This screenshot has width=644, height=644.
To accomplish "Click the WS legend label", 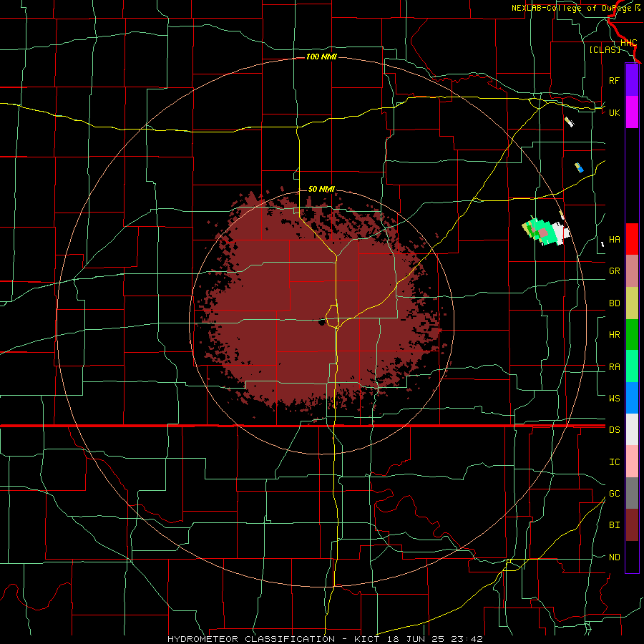I will [x=614, y=399].
